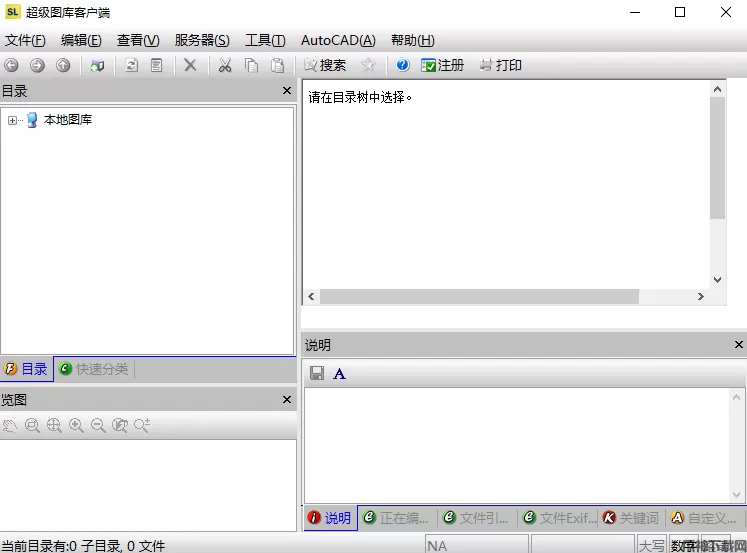
Task: Open the AutoCAD(A) menu
Action: point(338,40)
